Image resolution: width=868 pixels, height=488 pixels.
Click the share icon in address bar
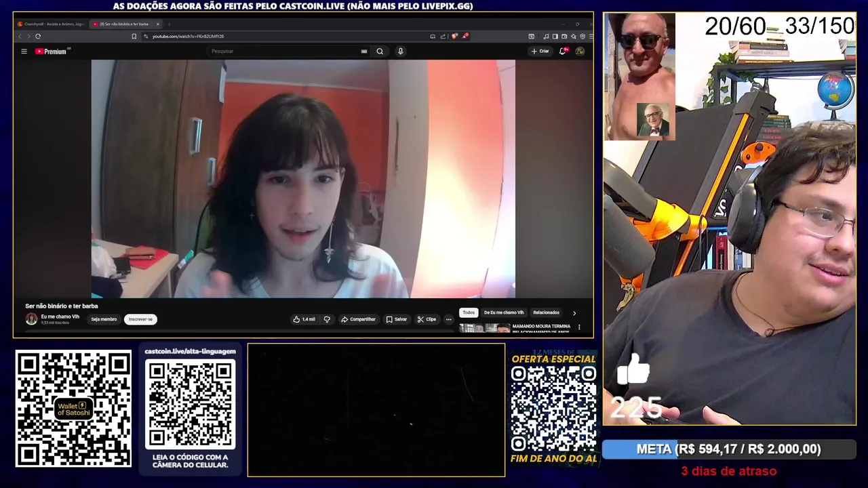click(x=443, y=36)
